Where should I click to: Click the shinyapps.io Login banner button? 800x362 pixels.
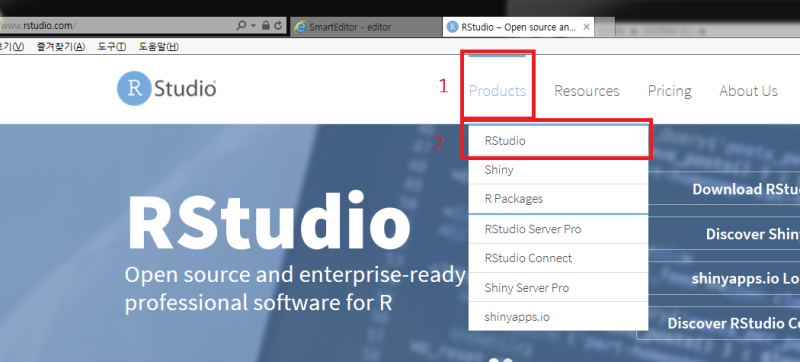(724, 278)
